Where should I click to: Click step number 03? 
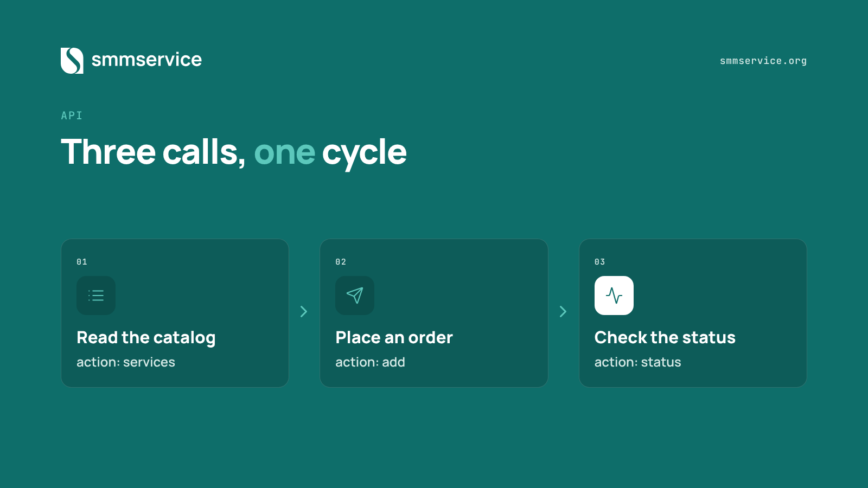coord(599,262)
